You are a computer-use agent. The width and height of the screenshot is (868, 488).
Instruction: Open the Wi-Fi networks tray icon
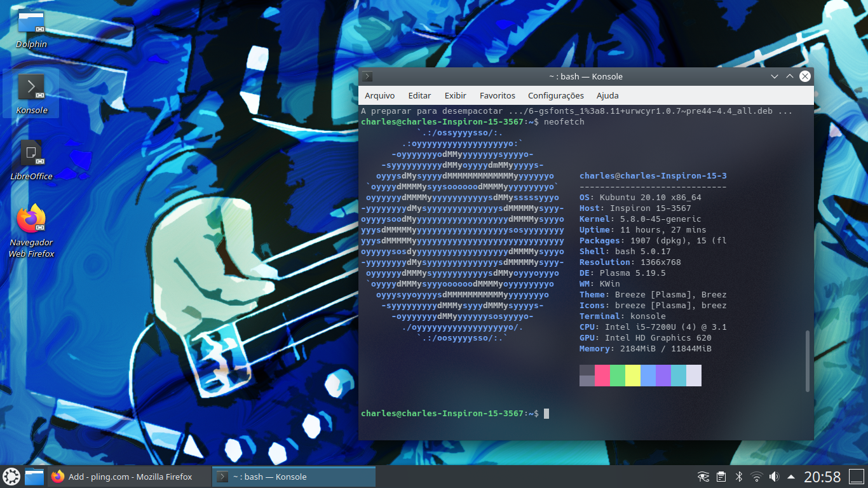(756, 477)
